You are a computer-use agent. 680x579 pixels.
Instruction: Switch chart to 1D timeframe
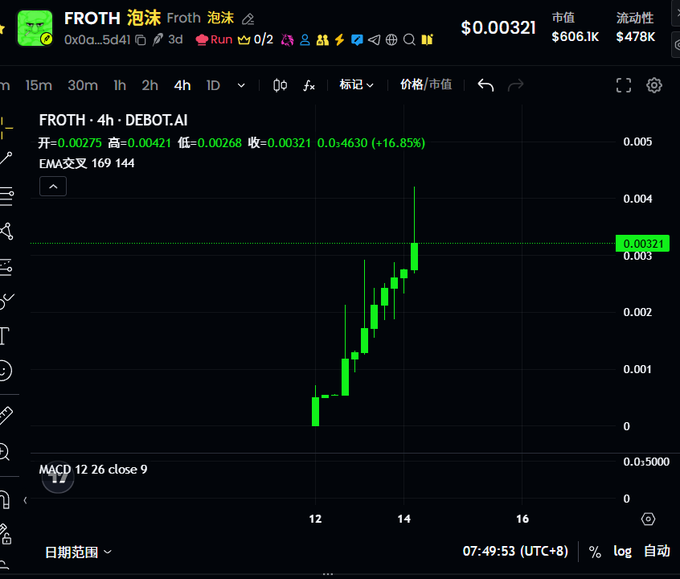[213, 85]
